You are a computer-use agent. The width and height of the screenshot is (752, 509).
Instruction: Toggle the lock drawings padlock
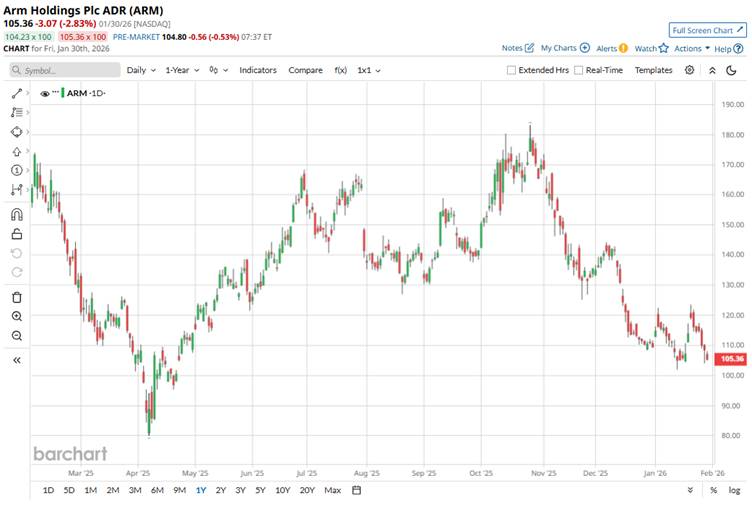pyautogui.click(x=17, y=234)
